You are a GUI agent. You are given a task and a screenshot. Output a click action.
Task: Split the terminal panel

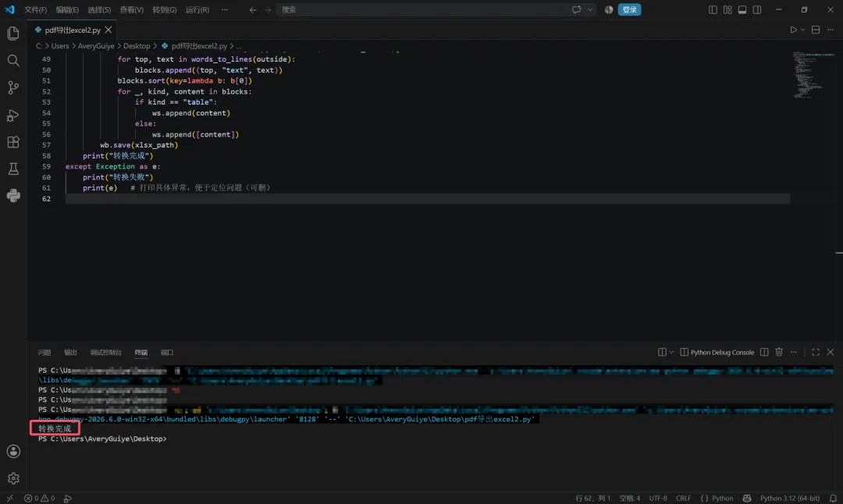(x=764, y=353)
